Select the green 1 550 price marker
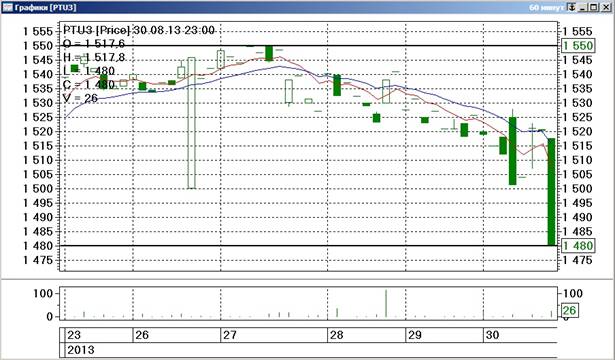 point(578,46)
